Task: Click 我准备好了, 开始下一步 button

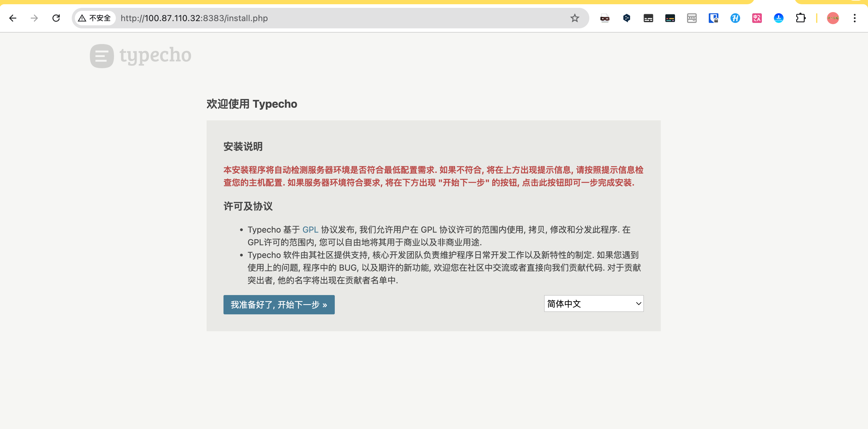Action: [x=279, y=305]
